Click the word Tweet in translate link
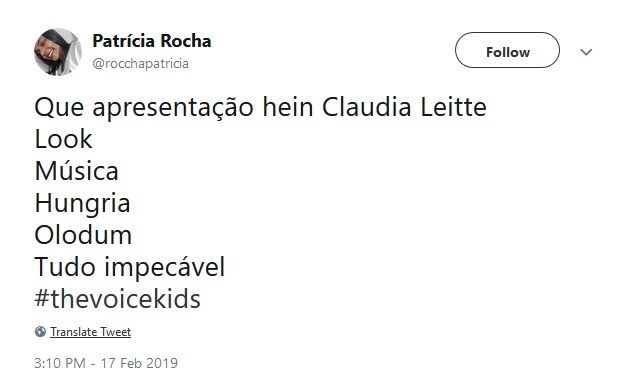The height and width of the screenshot is (384, 626). tap(115, 332)
